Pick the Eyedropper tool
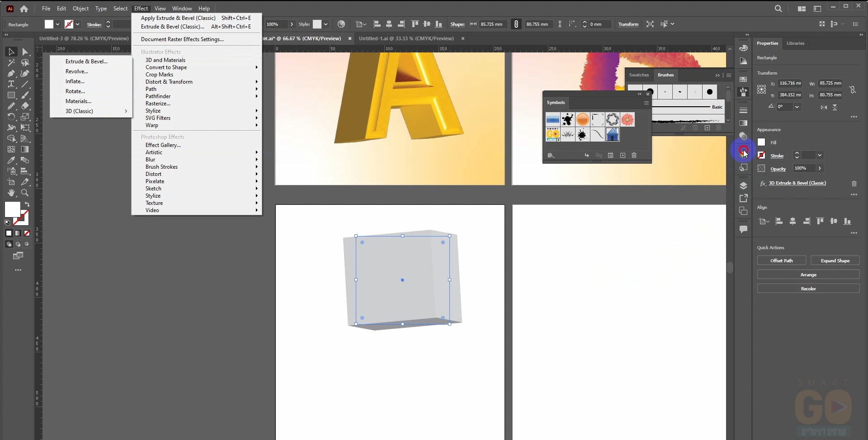This screenshot has width=868, height=440. click(11, 161)
